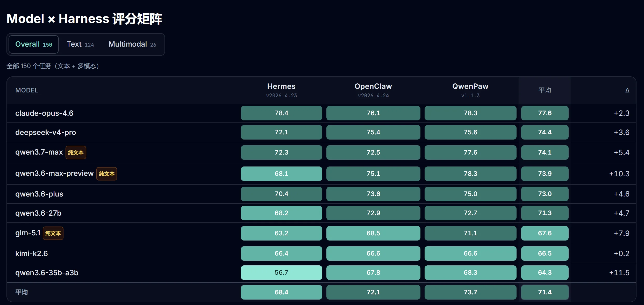Click the 平均 column header
Image resolution: width=644 pixels, height=305 pixels.
545,90
